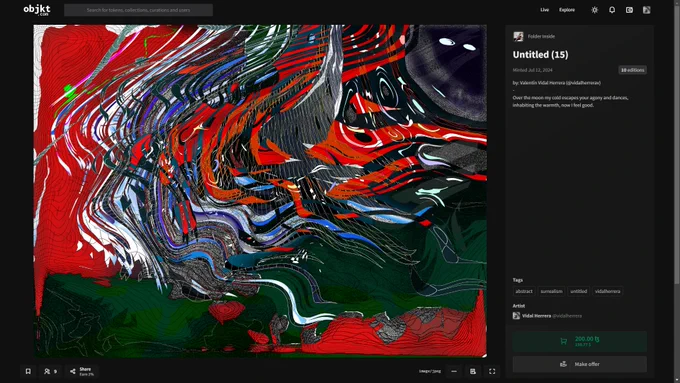680x383 pixels.
Task: Go to the Folder Inside collection link
Action: coord(541,36)
